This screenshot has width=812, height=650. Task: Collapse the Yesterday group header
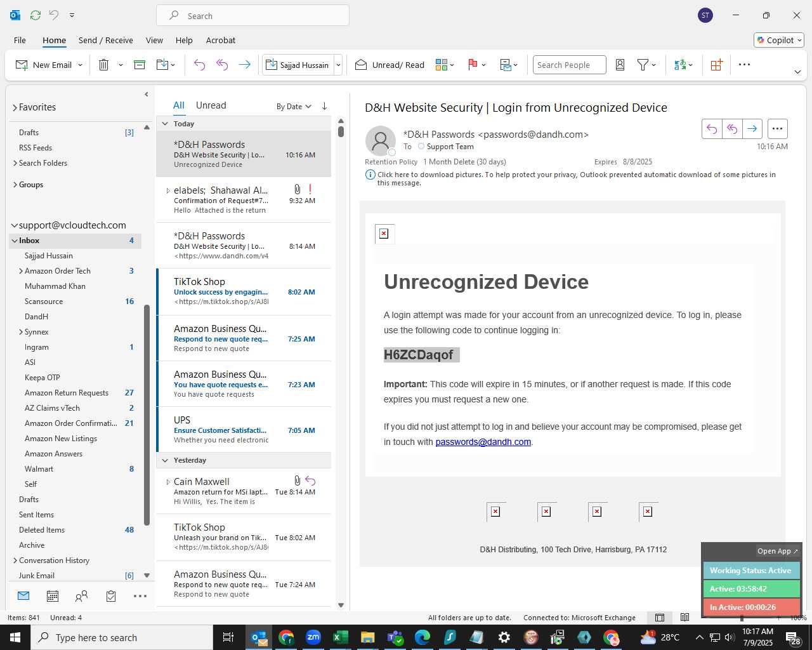(165, 460)
